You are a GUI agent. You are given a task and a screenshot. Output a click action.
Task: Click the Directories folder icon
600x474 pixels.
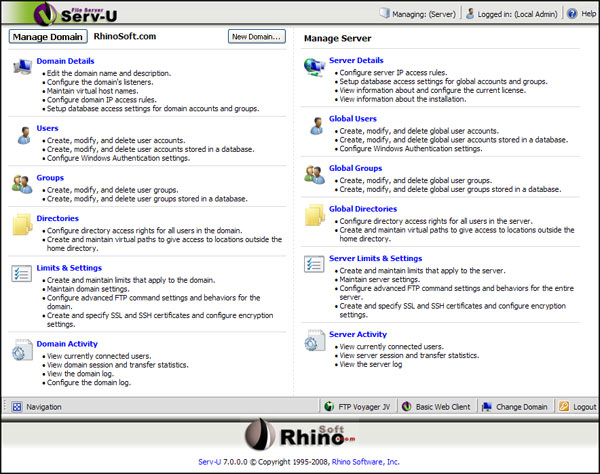click(x=22, y=224)
